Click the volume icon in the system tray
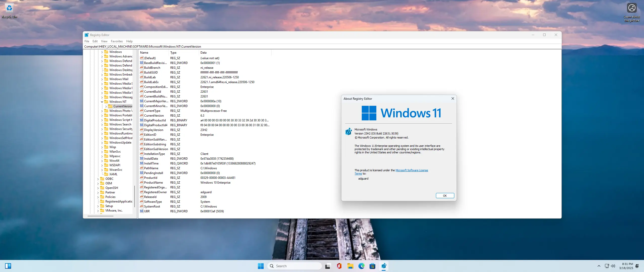644x272 pixels. click(x=613, y=266)
